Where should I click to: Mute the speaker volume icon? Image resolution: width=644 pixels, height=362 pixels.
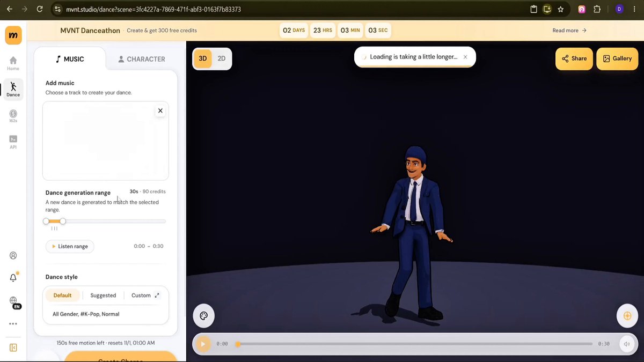(626, 344)
